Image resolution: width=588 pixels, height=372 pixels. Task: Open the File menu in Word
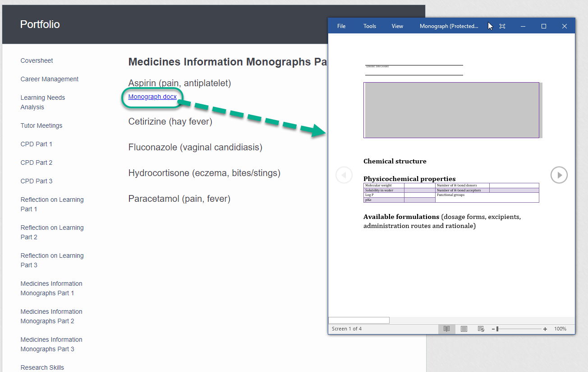click(341, 26)
